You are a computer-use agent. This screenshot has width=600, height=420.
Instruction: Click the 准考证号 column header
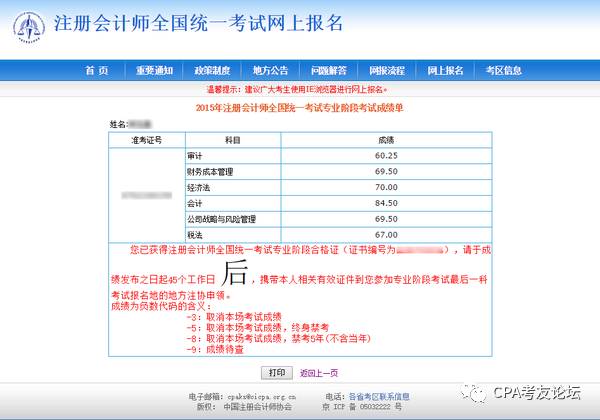click(x=146, y=141)
